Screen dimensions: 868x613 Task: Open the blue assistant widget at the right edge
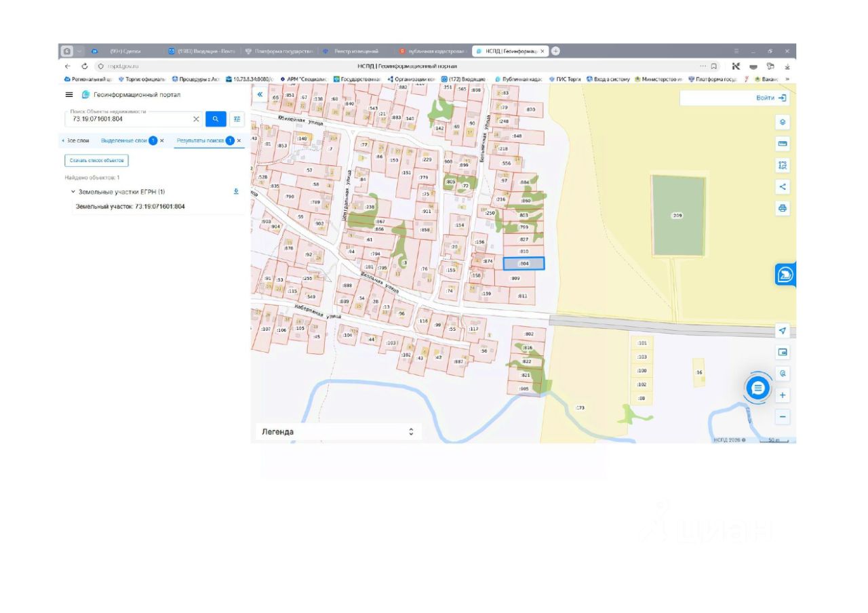point(786,274)
